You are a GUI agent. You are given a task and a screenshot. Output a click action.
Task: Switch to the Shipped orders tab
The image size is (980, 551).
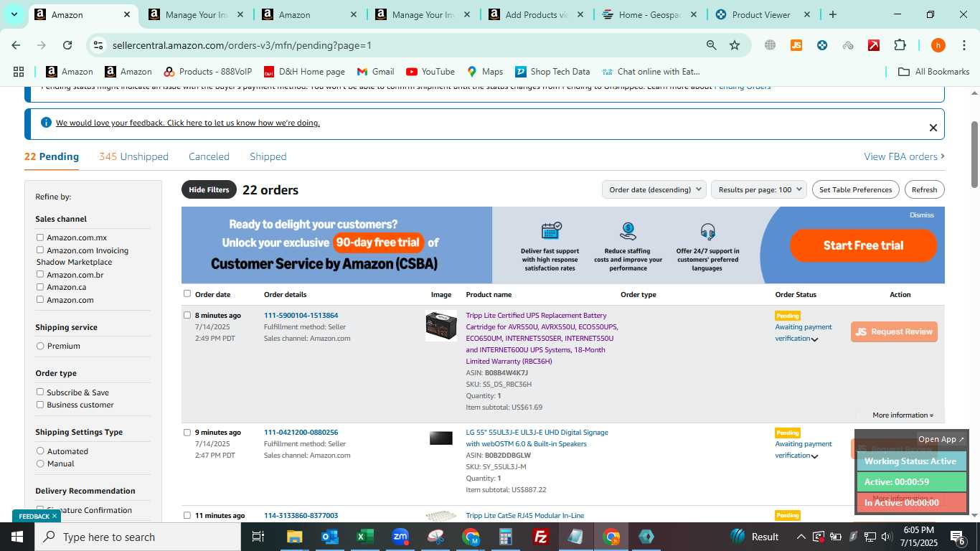point(268,156)
